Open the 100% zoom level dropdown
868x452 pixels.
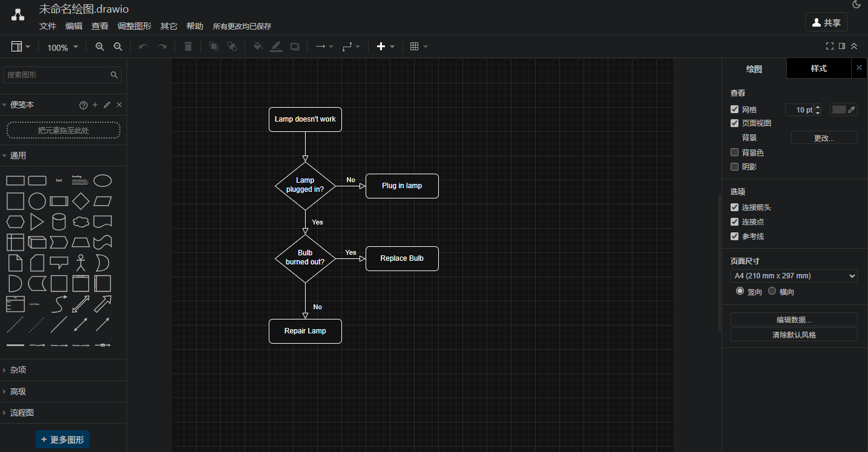click(x=63, y=47)
